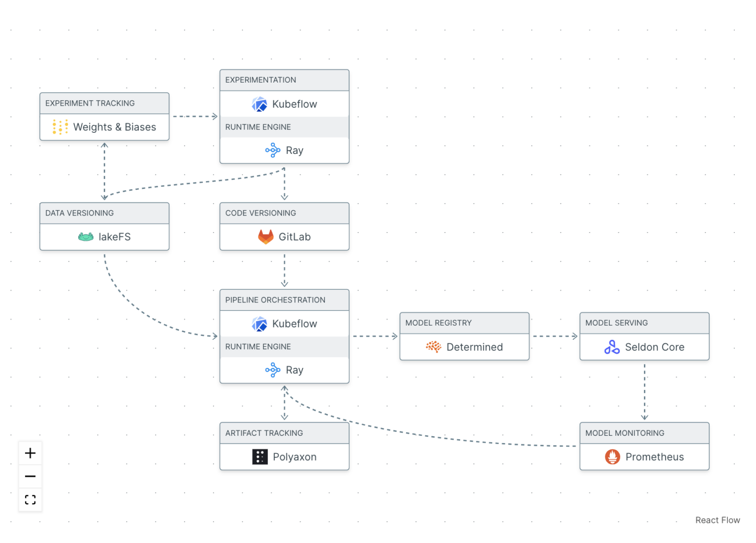This screenshot has height=543, width=756.
Task: Select the Determined label
Action: click(x=474, y=347)
